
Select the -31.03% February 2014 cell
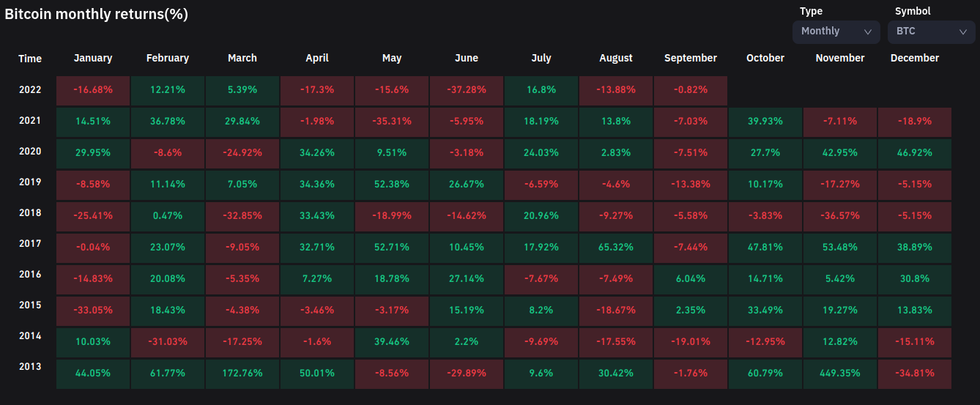(168, 342)
